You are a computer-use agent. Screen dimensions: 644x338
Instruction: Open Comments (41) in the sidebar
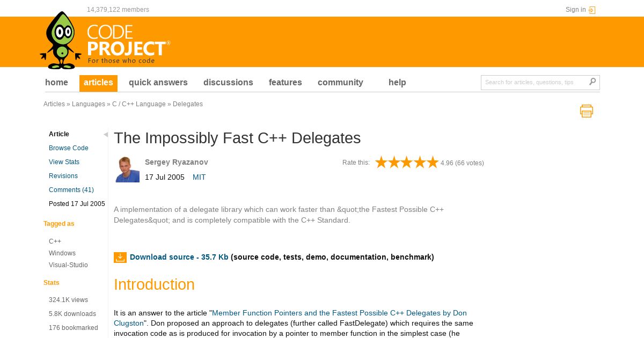71,190
